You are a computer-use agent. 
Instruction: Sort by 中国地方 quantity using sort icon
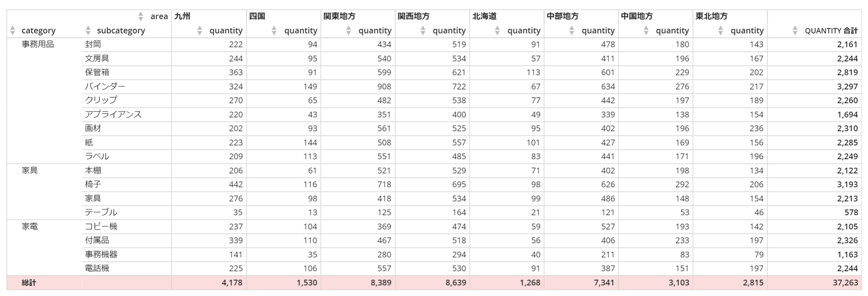tap(646, 30)
